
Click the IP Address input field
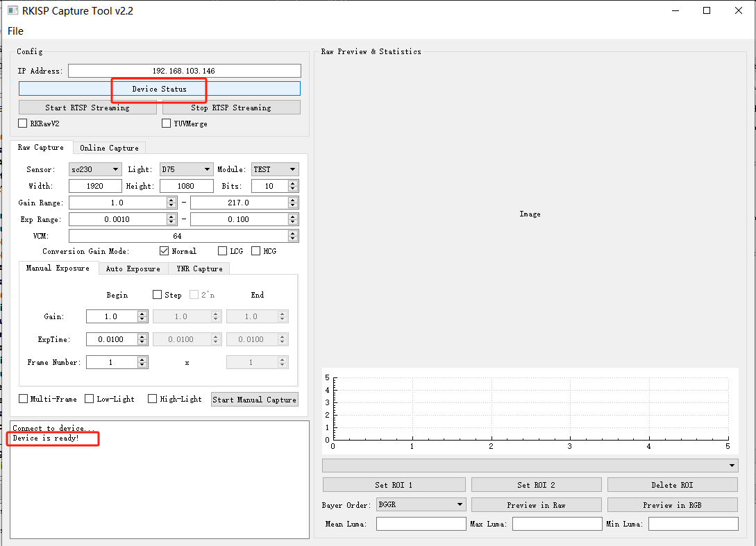[x=184, y=71]
